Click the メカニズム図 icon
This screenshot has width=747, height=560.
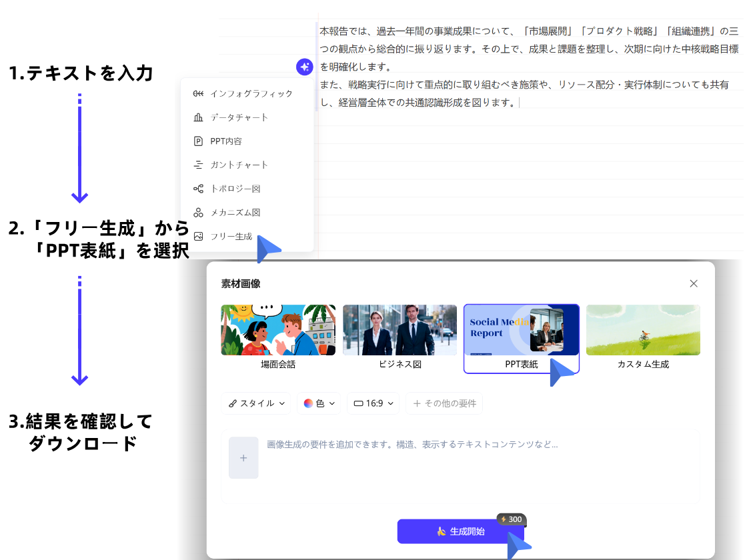point(198,212)
